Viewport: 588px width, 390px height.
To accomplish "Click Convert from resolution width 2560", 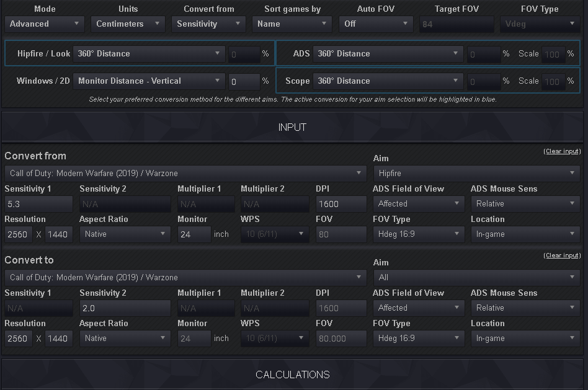I will [x=19, y=234].
